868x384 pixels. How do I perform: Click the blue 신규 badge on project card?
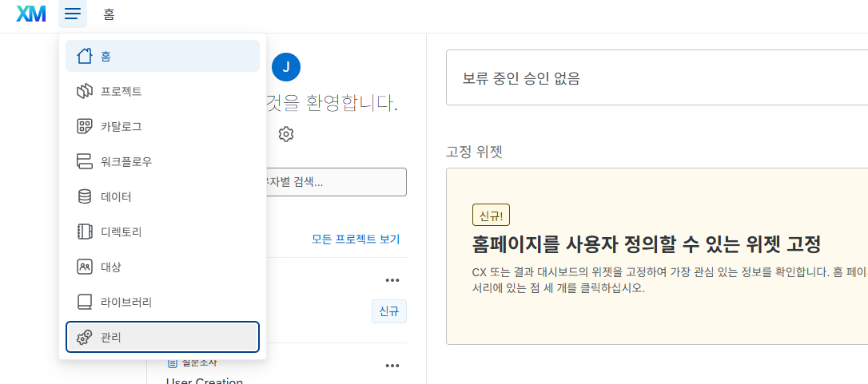click(x=389, y=311)
